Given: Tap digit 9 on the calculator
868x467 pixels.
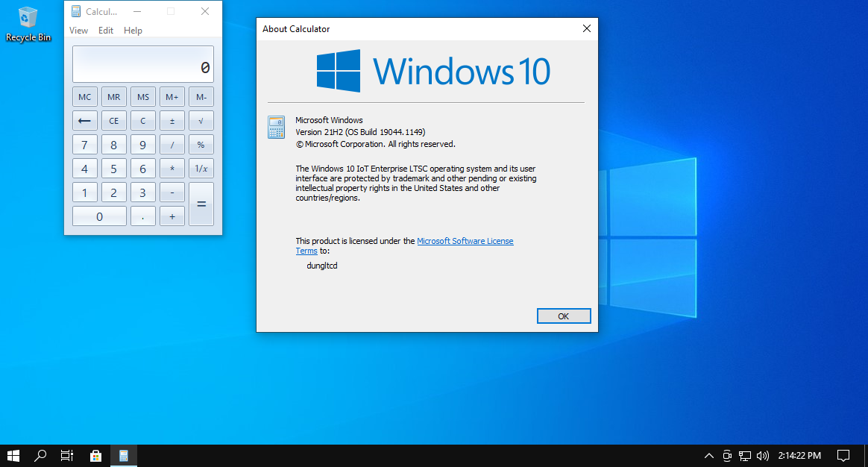Looking at the screenshot, I should tap(143, 145).
